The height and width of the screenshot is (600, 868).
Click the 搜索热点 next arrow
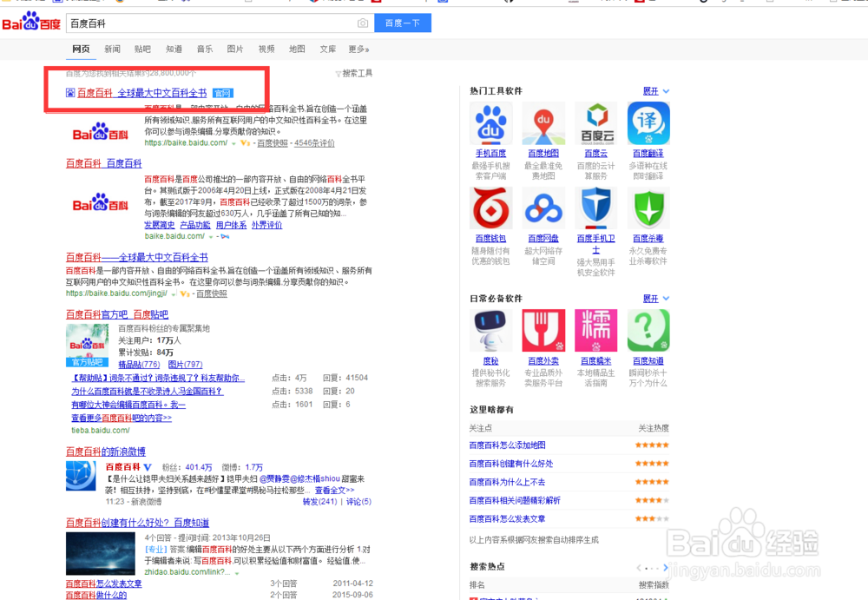point(666,567)
